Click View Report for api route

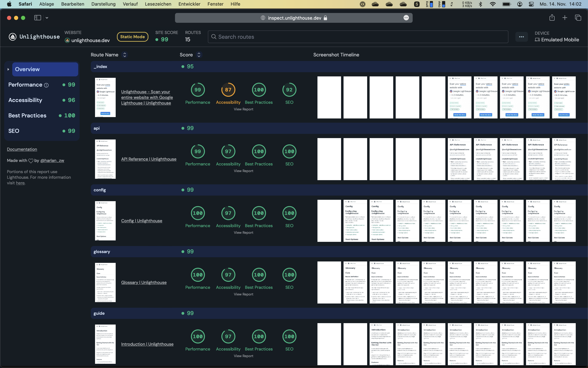[x=243, y=171]
